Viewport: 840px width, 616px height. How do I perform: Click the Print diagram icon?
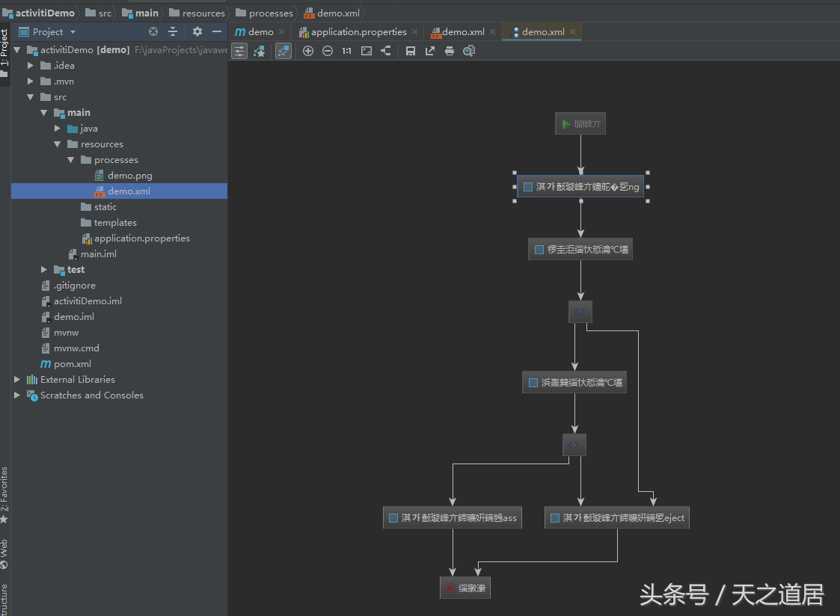tap(448, 51)
